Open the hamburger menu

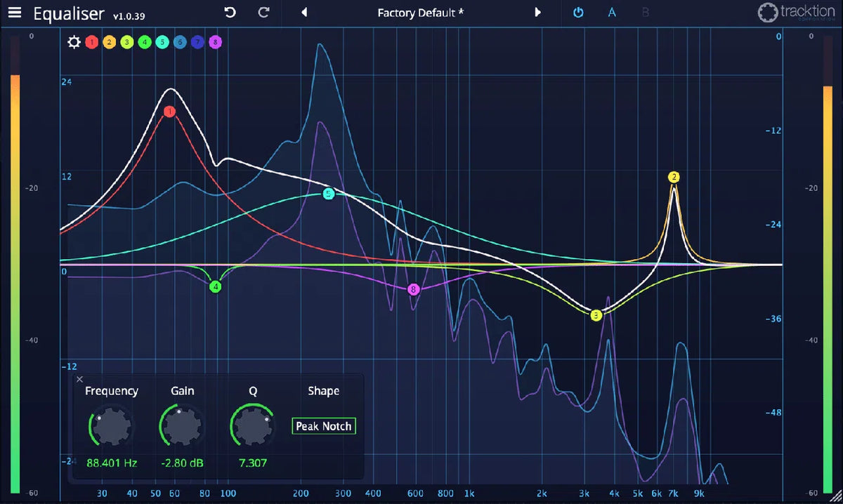tap(15, 13)
